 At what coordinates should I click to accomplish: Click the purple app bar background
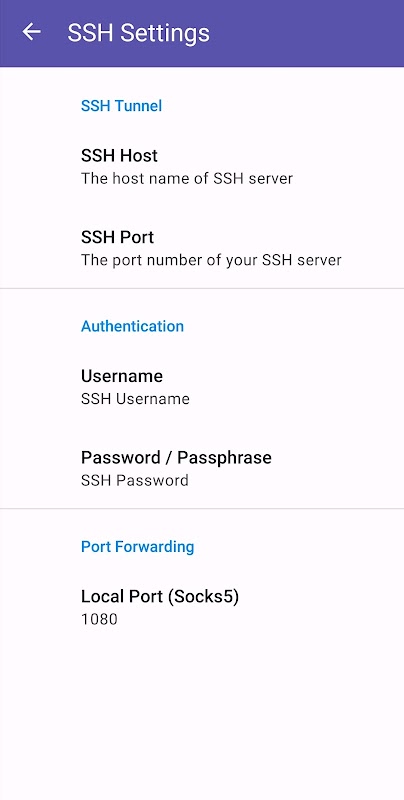306,33
